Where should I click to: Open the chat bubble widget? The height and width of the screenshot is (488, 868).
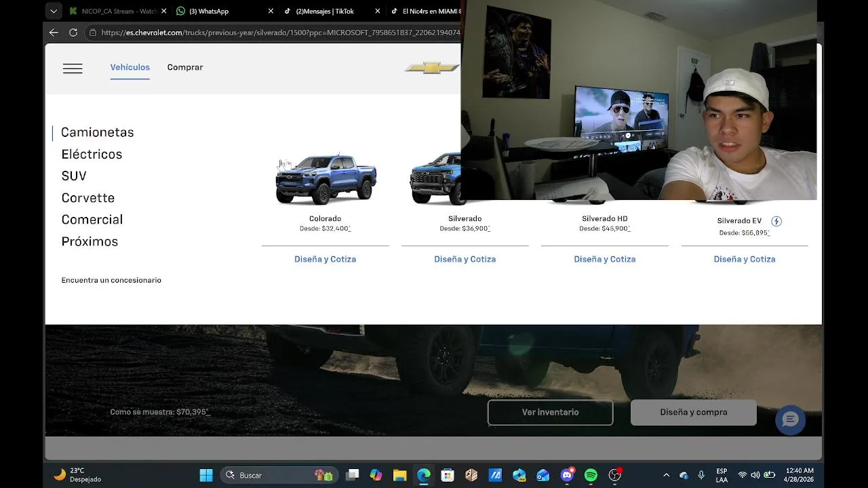click(x=790, y=420)
